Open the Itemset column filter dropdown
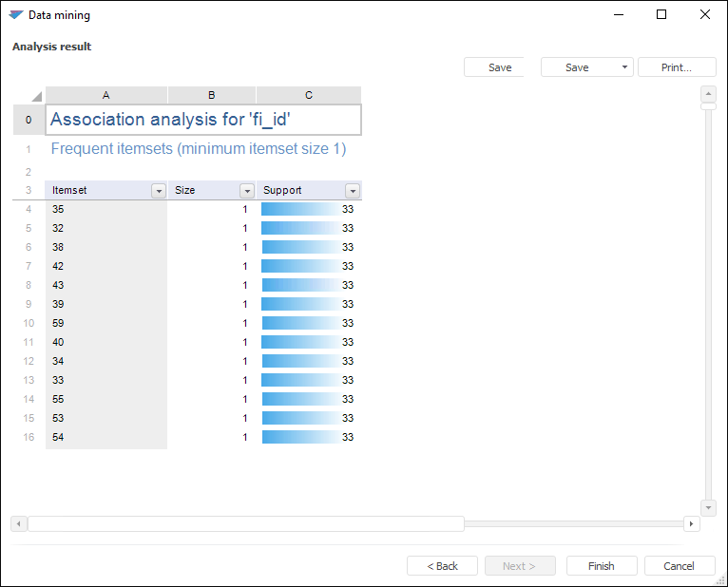 pyautogui.click(x=159, y=191)
